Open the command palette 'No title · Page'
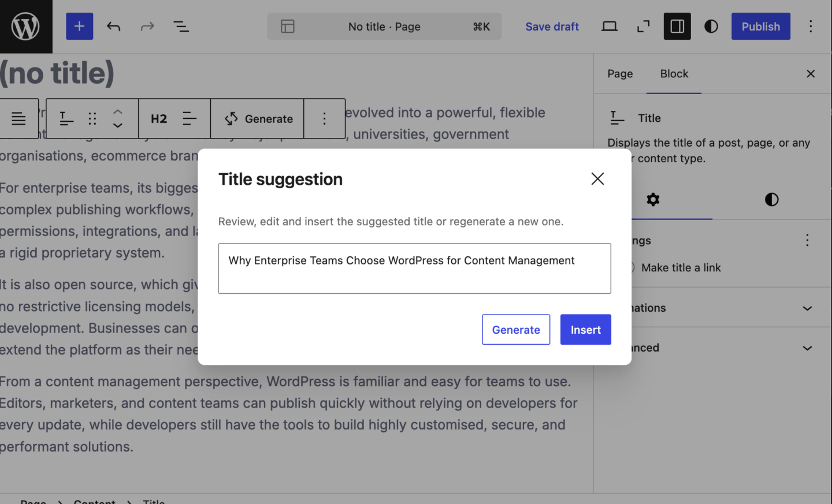832x504 pixels. [x=384, y=27]
